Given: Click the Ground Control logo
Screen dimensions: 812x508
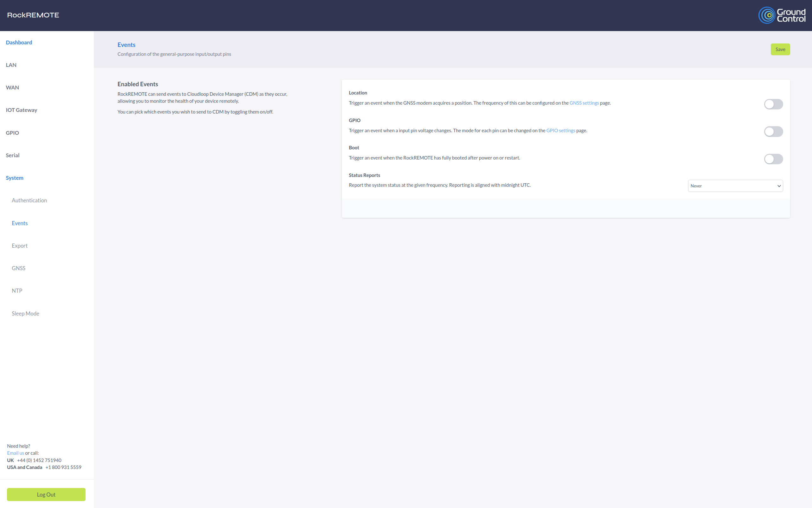Looking at the screenshot, I should click(782, 15).
